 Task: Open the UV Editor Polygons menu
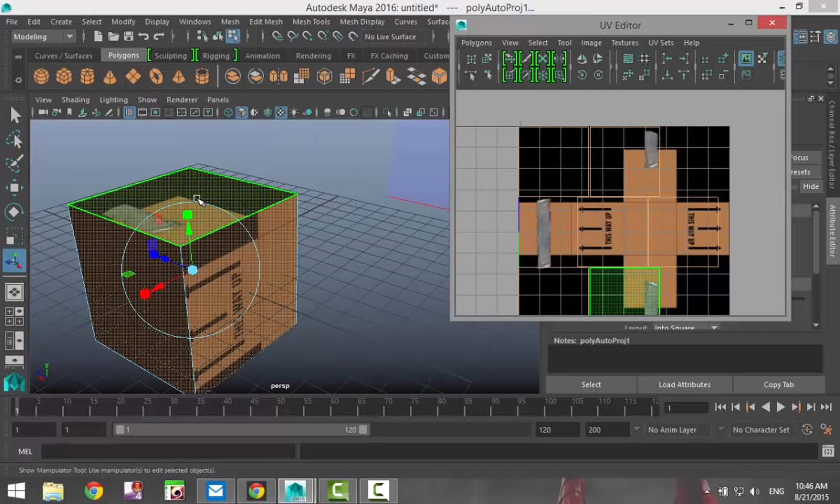pos(476,43)
